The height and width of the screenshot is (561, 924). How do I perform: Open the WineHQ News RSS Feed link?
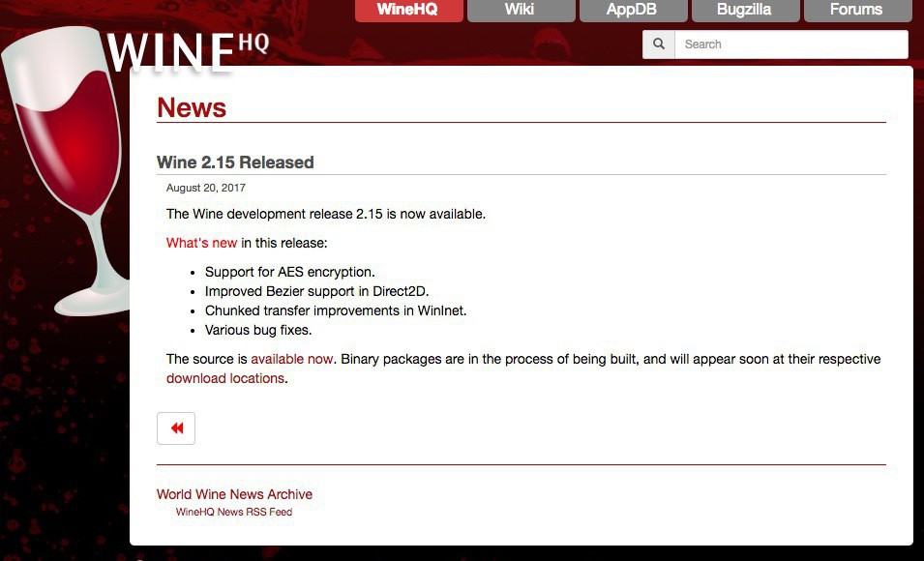234,512
